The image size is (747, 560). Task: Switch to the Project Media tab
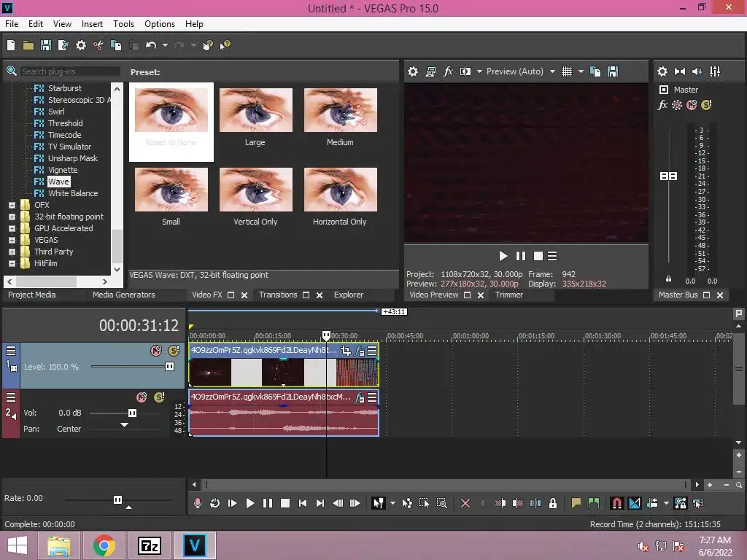point(32,295)
